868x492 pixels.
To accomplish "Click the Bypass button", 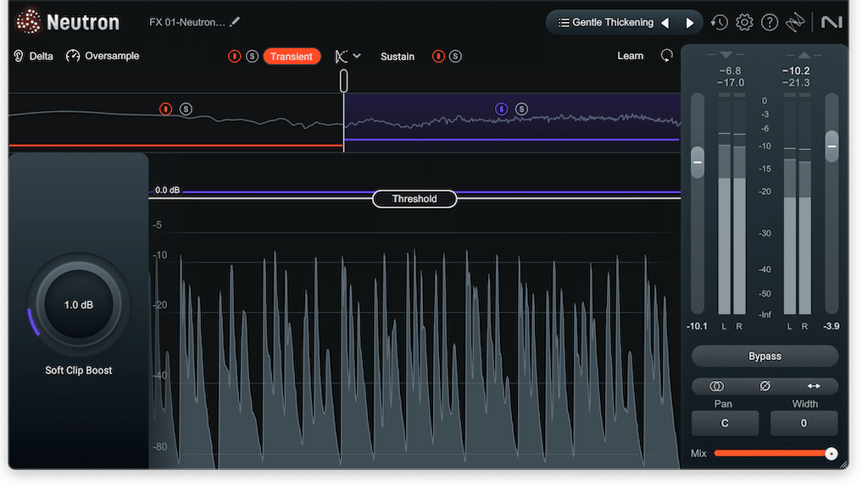I will pyautogui.click(x=765, y=357).
